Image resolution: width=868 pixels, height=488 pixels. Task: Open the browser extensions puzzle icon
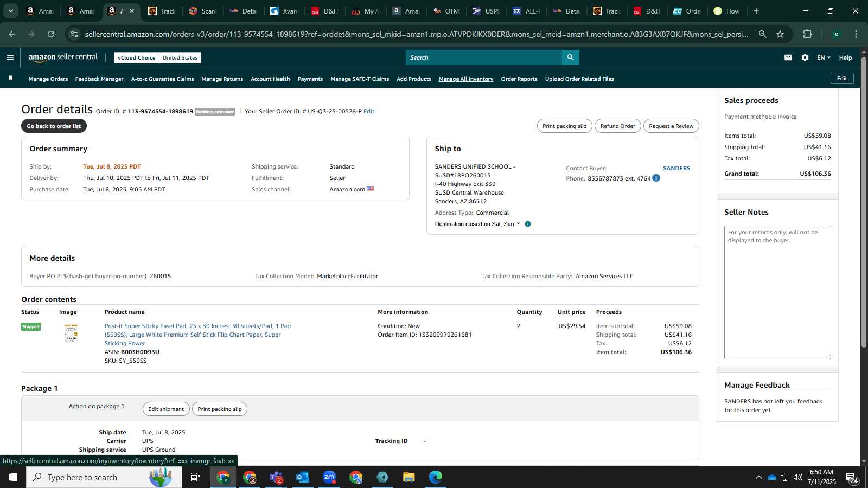pyautogui.click(x=807, y=34)
